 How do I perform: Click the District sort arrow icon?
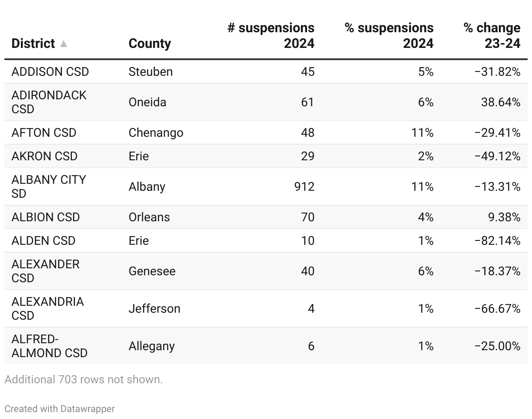[x=64, y=44]
